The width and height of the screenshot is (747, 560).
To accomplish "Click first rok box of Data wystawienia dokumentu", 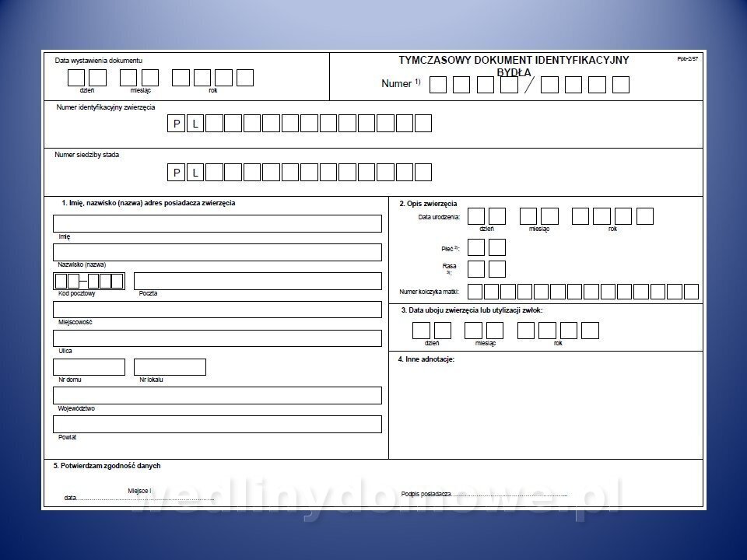I will click(181, 78).
